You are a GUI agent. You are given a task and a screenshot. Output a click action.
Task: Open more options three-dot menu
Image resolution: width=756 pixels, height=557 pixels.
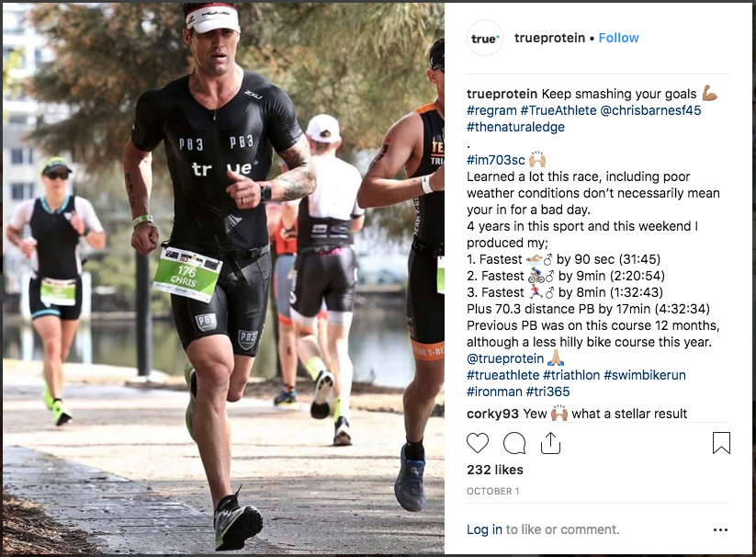click(x=720, y=530)
